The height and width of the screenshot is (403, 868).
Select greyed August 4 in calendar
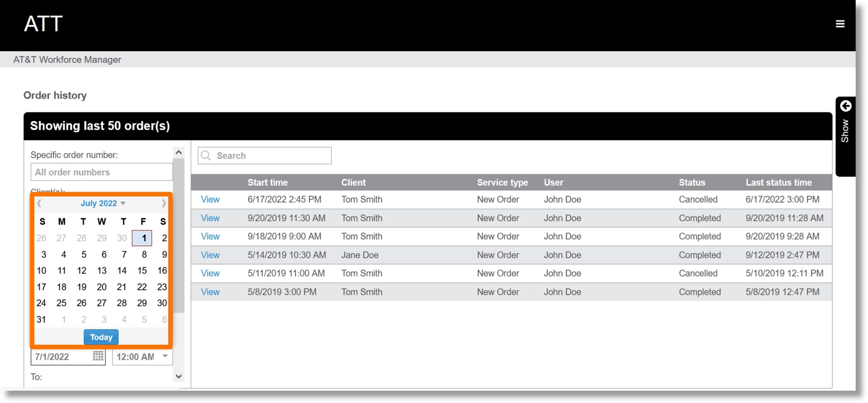click(124, 319)
